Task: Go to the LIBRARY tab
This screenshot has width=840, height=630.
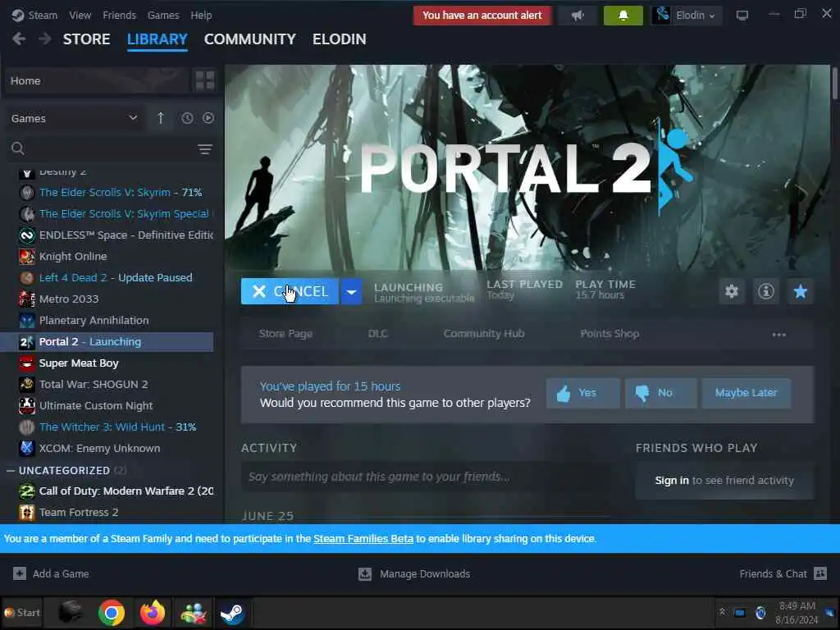Action: (157, 39)
